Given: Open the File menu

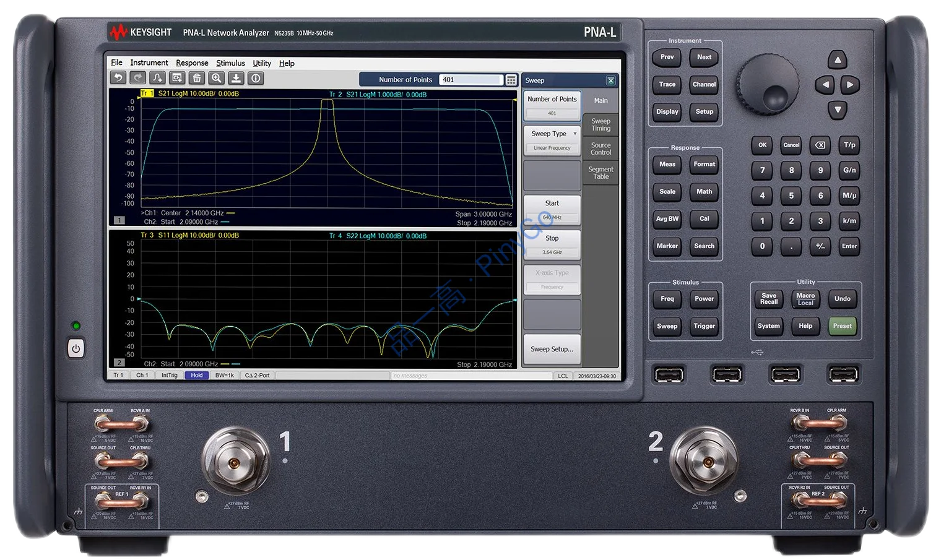Looking at the screenshot, I should (x=116, y=62).
